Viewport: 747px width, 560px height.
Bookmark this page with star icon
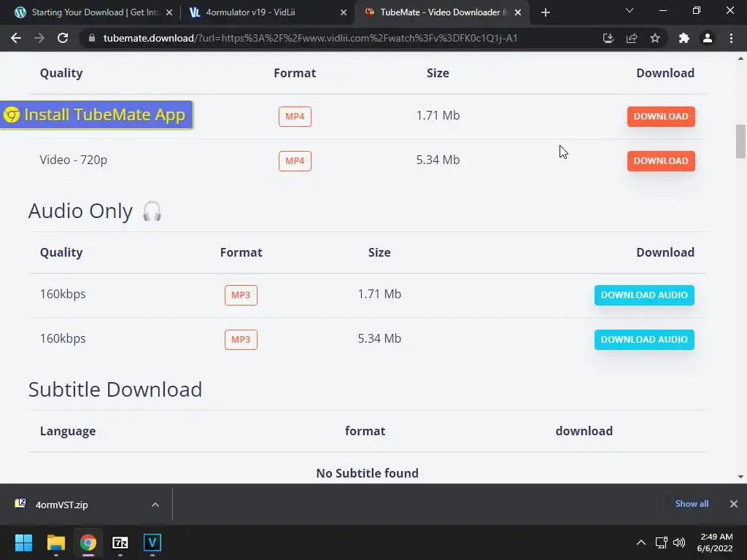coord(655,38)
